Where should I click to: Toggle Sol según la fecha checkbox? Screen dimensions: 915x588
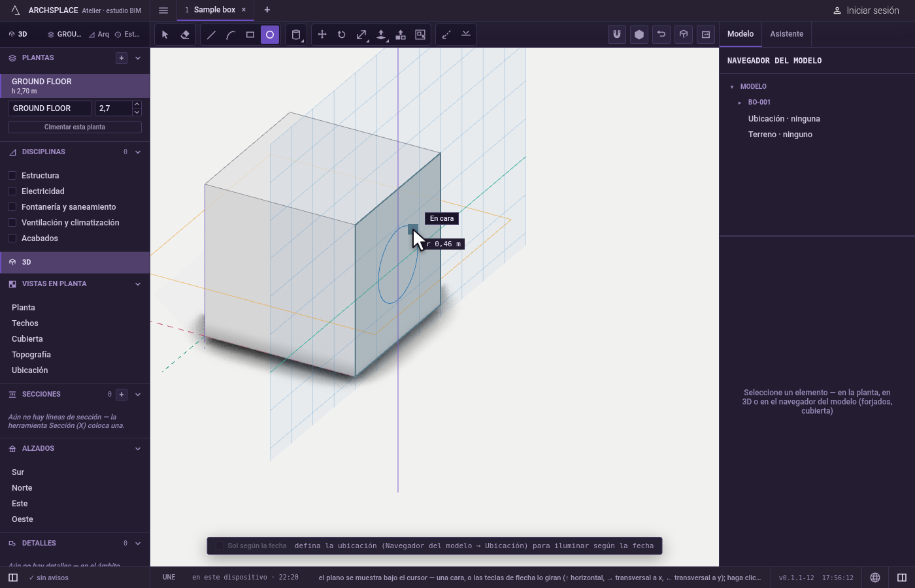click(x=220, y=546)
